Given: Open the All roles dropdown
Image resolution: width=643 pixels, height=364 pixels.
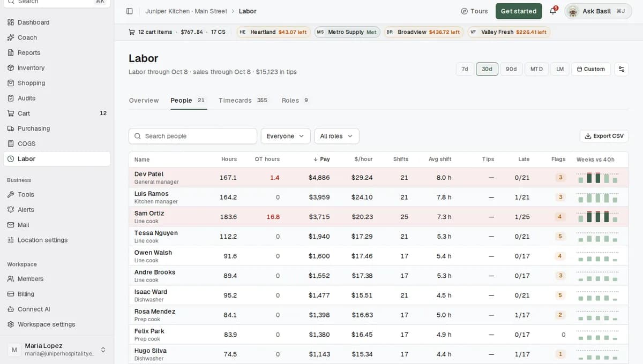Looking at the screenshot, I should click(337, 136).
